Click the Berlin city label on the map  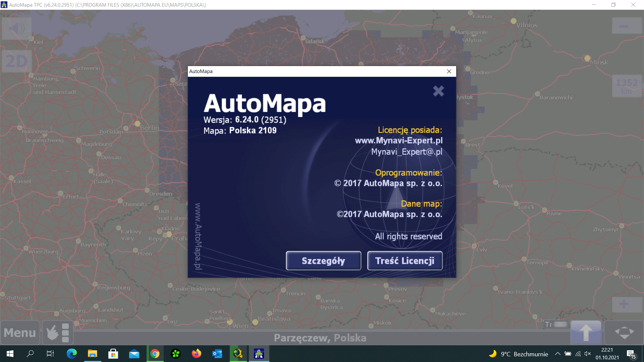150,128
